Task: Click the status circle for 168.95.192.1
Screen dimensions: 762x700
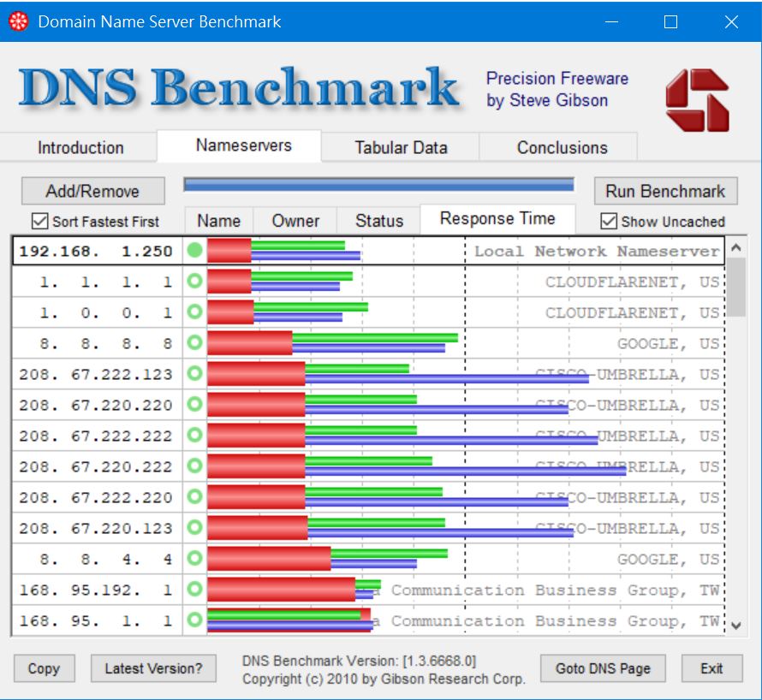Action: coord(193,590)
